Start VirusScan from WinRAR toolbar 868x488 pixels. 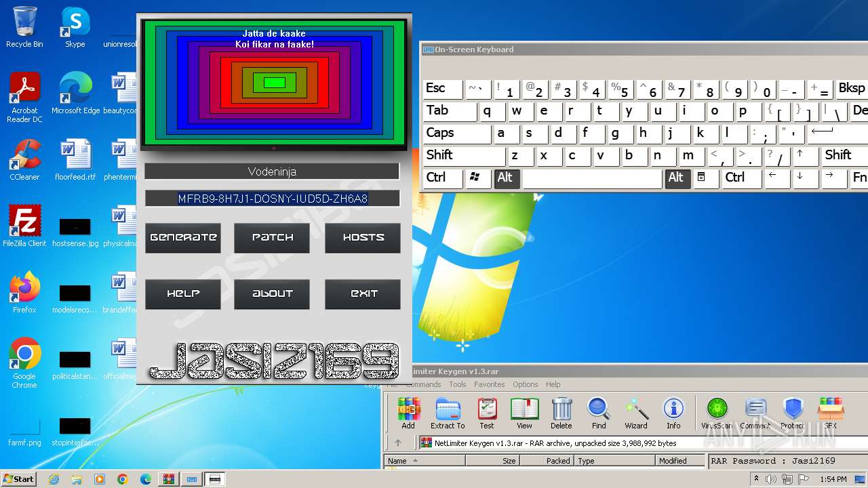tap(717, 413)
